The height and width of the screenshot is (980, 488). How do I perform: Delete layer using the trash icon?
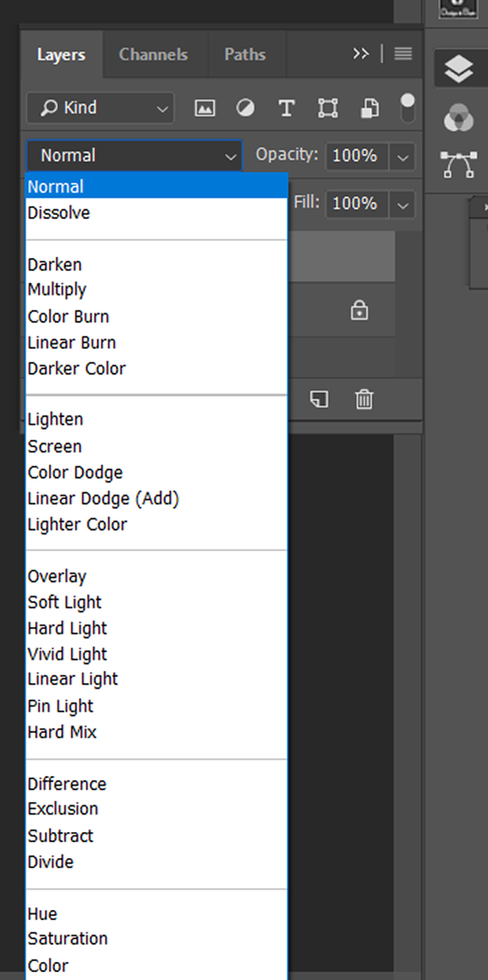[x=364, y=399]
